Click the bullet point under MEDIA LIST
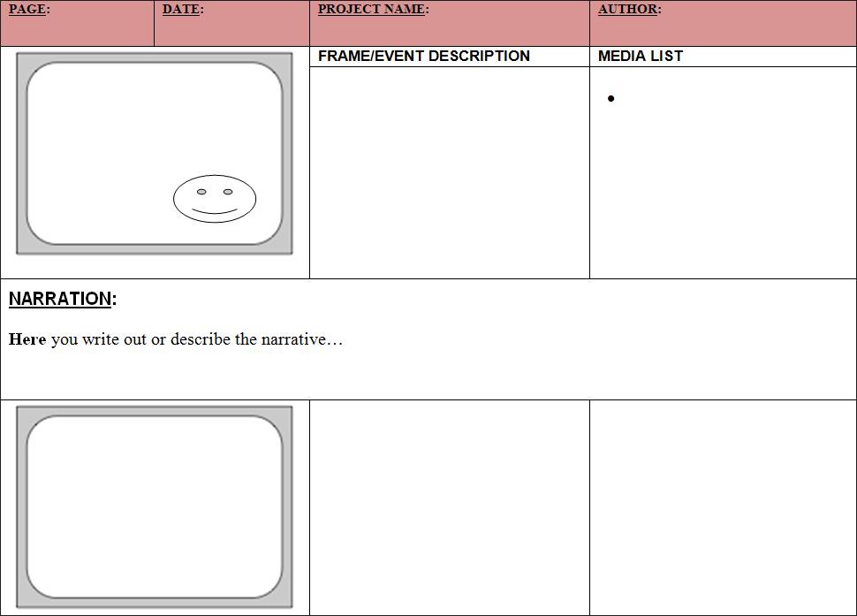The width and height of the screenshot is (857, 616). pyautogui.click(x=611, y=98)
